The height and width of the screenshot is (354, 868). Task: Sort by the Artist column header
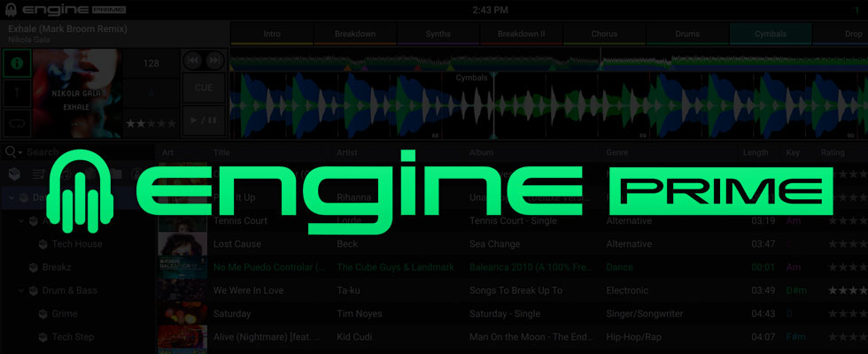click(347, 152)
